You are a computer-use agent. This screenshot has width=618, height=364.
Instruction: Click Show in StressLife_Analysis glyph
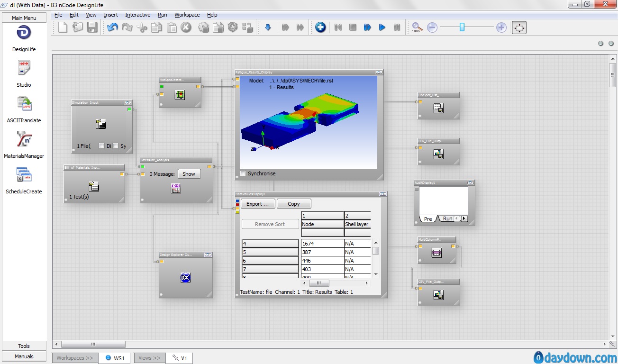click(189, 174)
